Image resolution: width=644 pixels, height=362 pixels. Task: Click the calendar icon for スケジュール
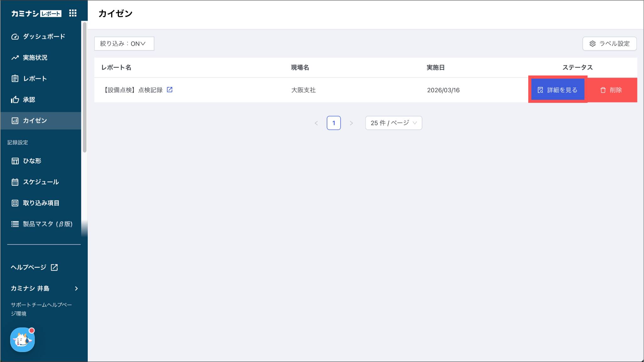15,182
